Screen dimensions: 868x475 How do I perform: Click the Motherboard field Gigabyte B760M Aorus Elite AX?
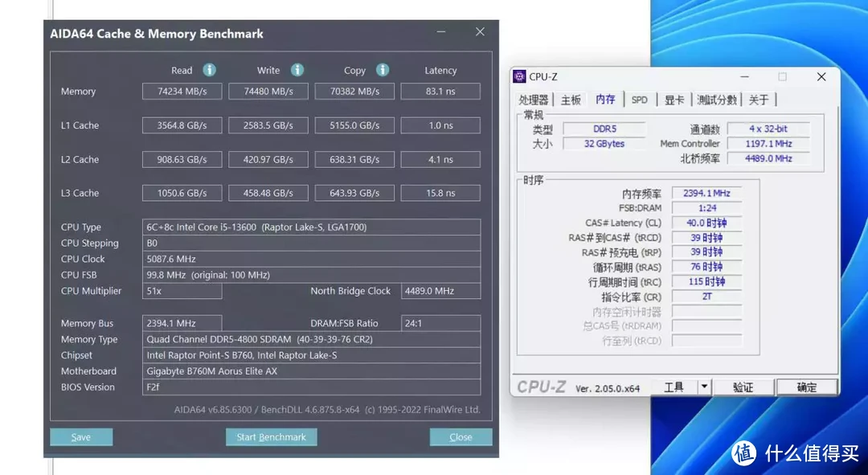(x=311, y=371)
